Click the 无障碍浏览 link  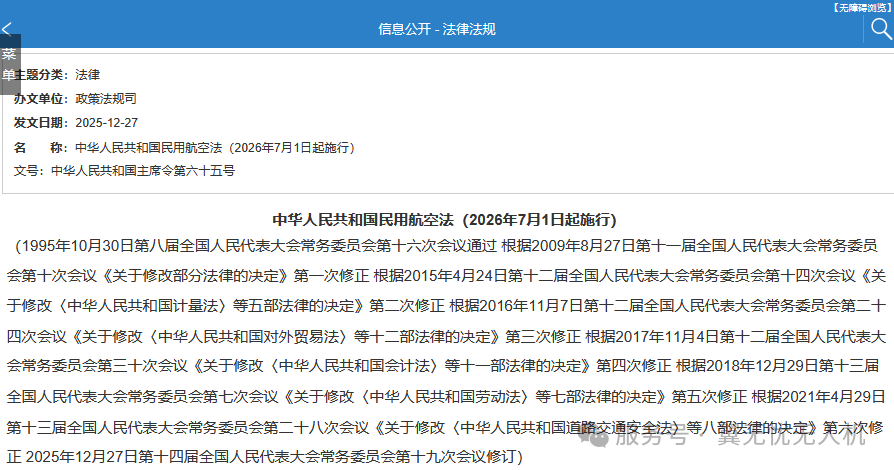tap(861, 7)
